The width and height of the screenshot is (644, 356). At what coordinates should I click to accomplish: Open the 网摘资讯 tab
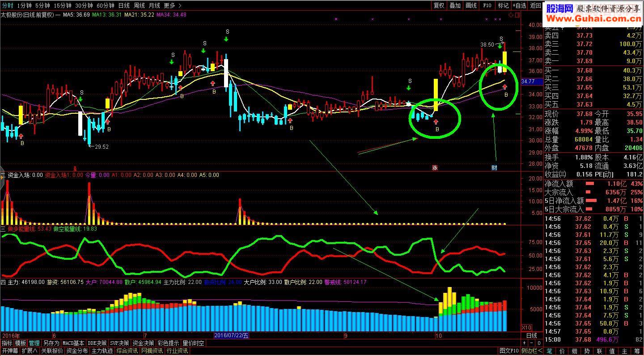152,351
